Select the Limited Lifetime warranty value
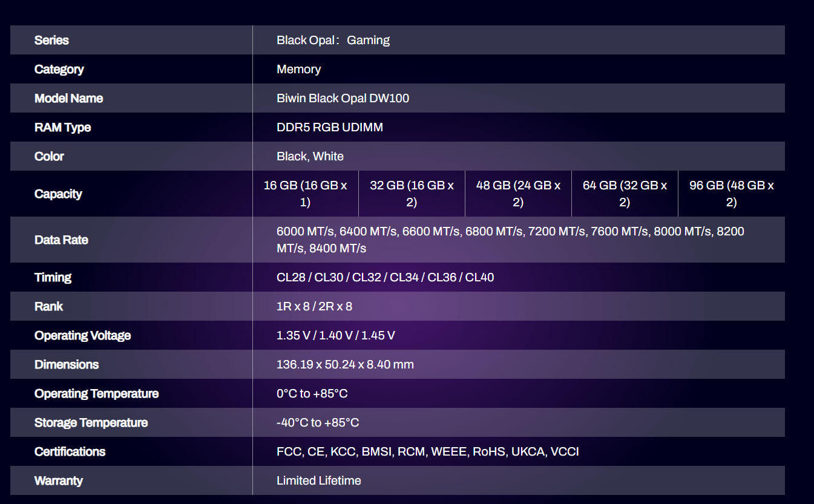 (x=318, y=481)
